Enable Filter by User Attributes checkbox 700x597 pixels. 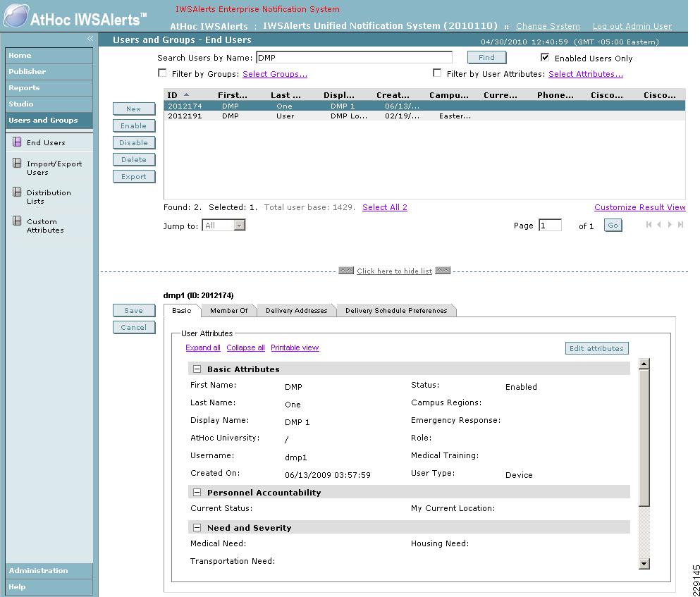click(437, 73)
